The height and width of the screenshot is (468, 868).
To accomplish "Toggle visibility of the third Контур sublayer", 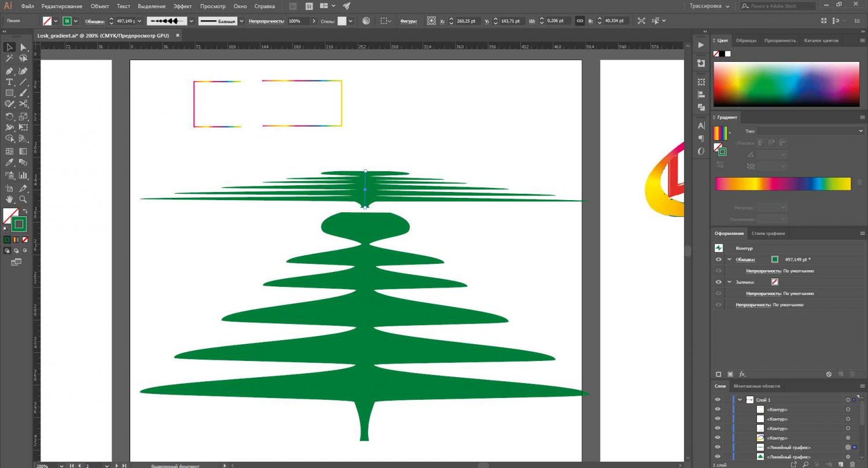I will (718, 429).
